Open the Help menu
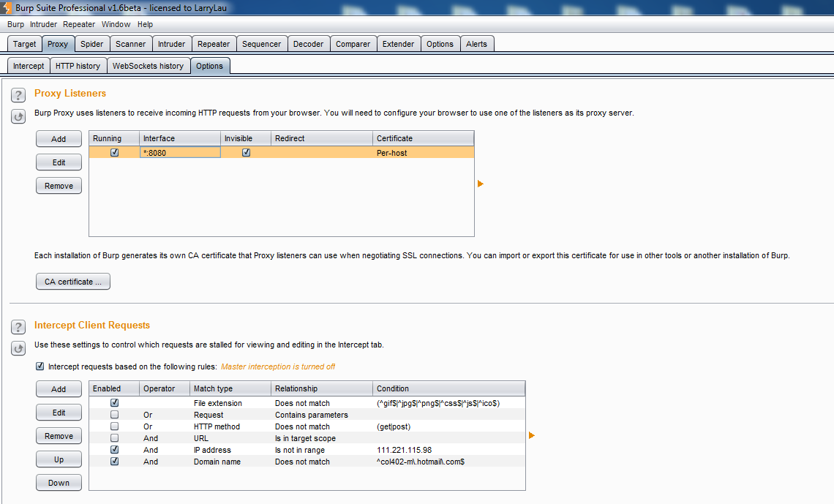This screenshot has width=834, height=504. (145, 24)
